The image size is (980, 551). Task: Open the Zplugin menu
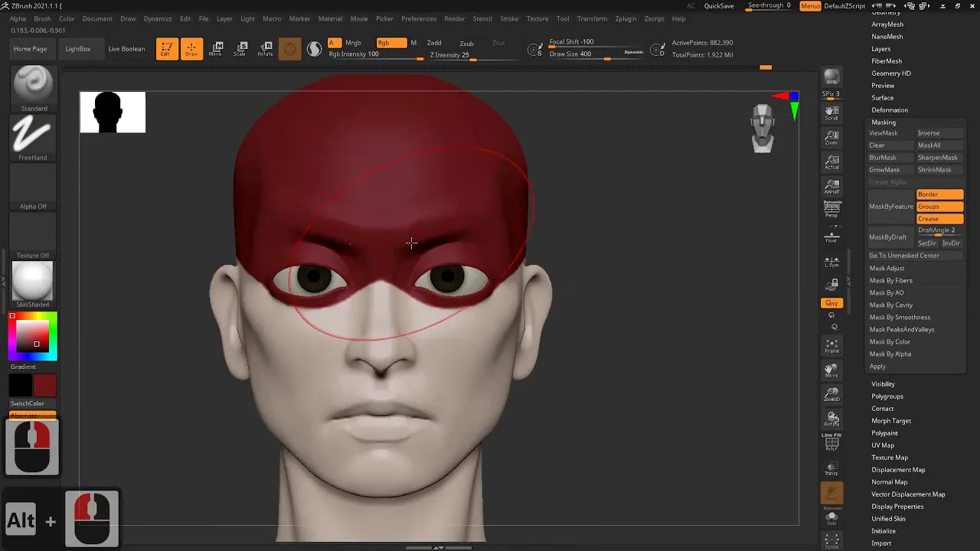click(x=626, y=18)
